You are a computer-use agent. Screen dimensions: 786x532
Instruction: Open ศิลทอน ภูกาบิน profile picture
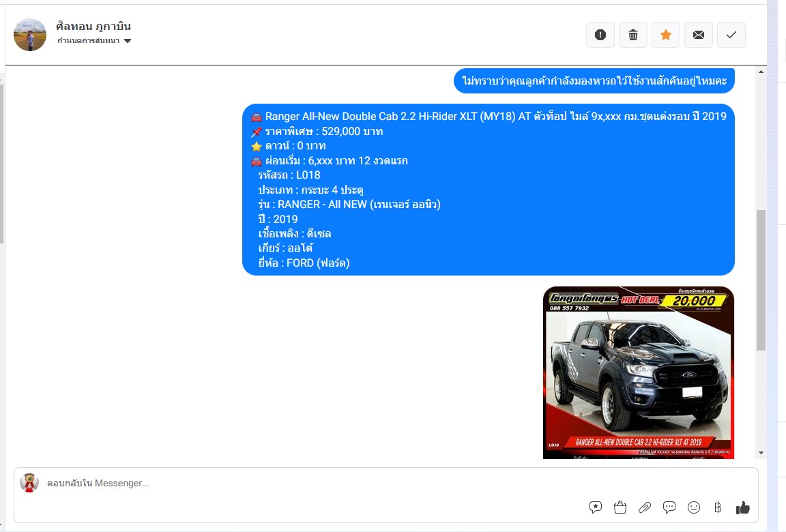pos(30,35)
